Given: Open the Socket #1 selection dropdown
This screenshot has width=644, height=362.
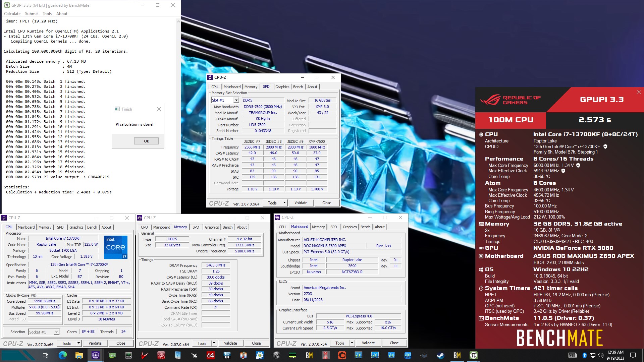Looking at the screenshot, I should click(x=56, y=332).
